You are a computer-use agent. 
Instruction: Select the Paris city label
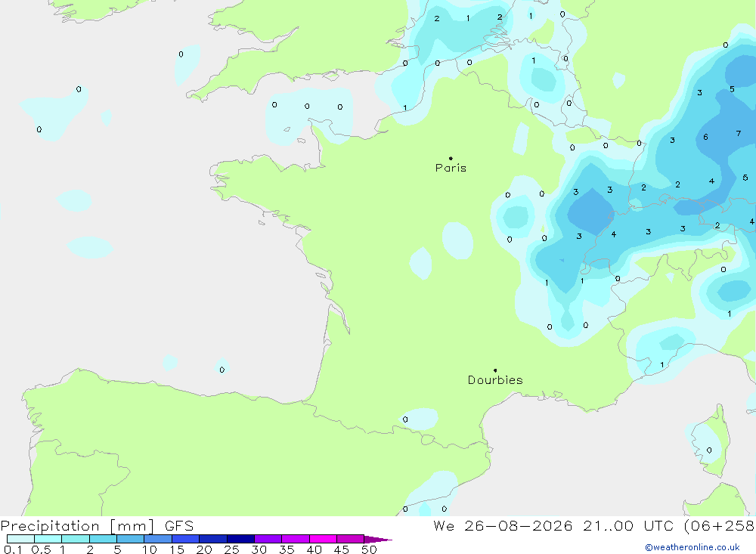coord(451,168)
